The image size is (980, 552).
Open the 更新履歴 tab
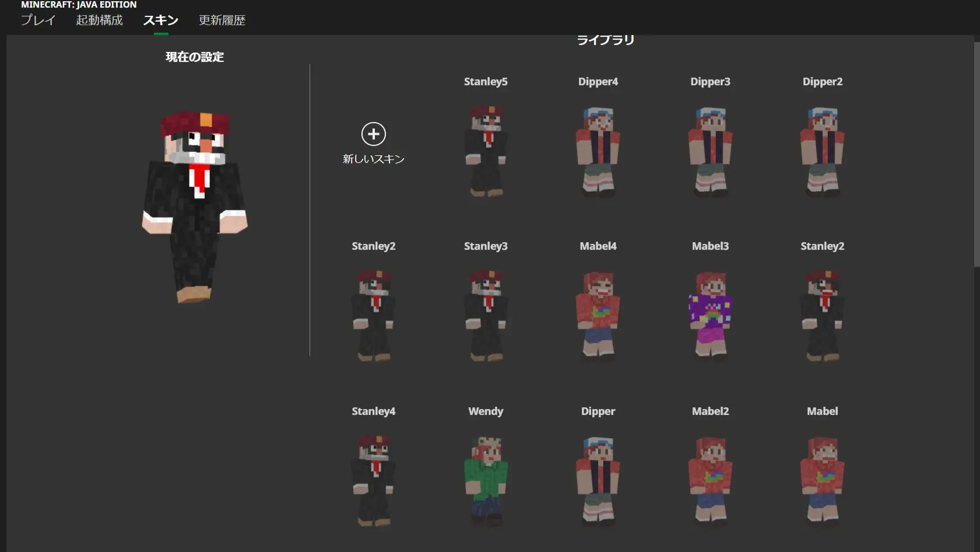(222, 20)
